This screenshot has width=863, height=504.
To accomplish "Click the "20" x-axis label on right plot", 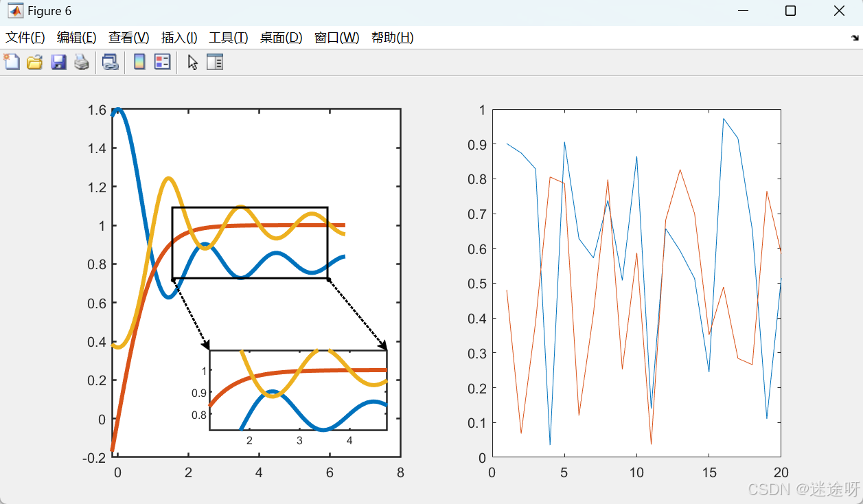I will tap(781, 472).
